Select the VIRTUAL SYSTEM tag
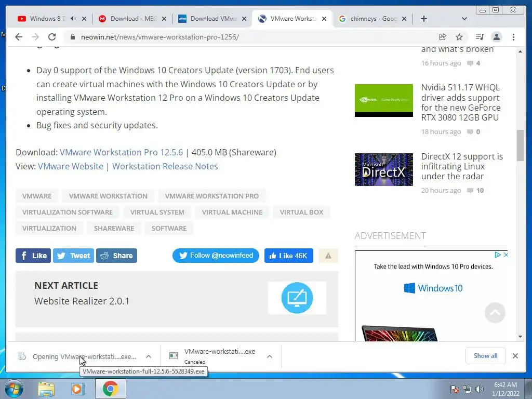This screenshot has width=532, height=399. 157,212
